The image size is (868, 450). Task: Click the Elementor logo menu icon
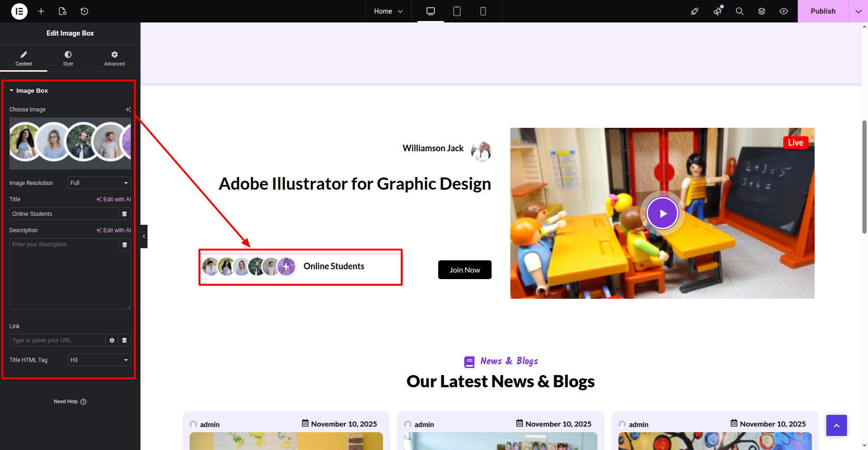pos(19,11)
